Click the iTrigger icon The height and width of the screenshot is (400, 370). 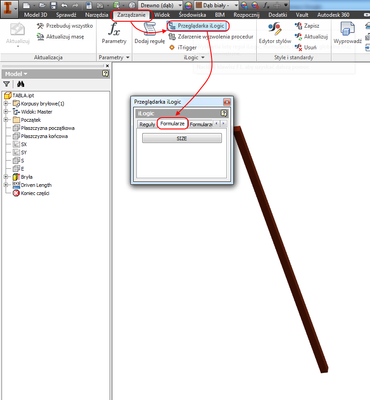pos(172,48)
